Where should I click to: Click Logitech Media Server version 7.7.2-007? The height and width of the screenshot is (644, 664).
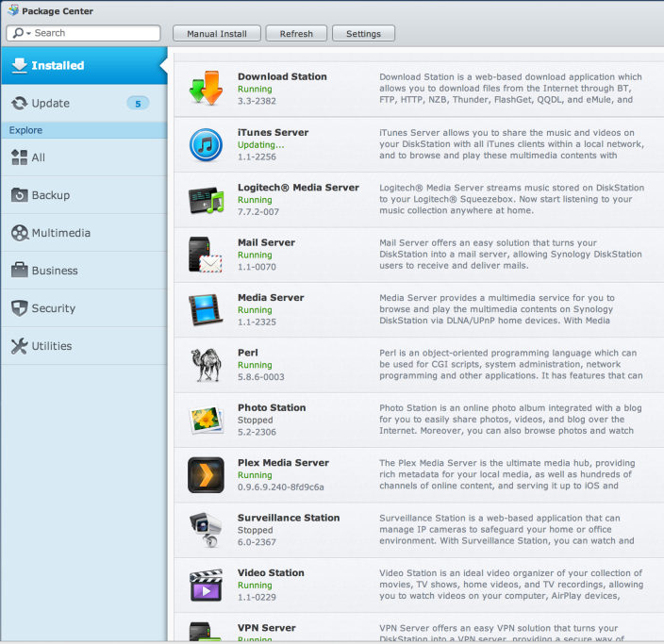(x=258, y=212)
